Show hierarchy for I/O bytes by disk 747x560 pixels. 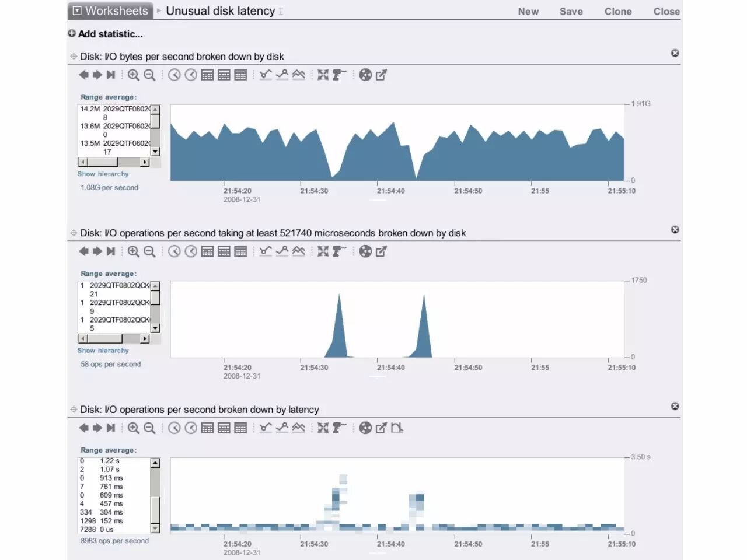pyautogui.click(x=103, y=174)
